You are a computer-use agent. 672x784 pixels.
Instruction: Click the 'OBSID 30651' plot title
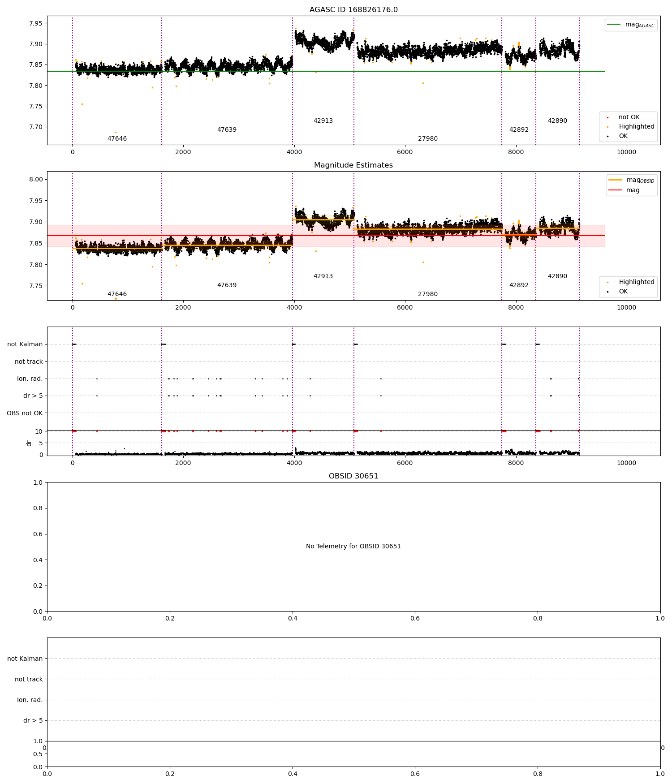point(353,476)
